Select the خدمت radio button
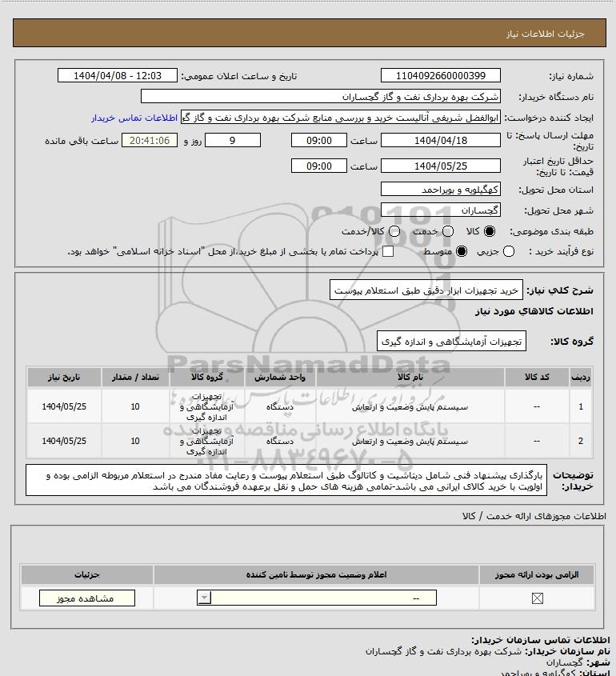This screenshot has width=616, height=676. pyautogui.click(x=448, y=231)
